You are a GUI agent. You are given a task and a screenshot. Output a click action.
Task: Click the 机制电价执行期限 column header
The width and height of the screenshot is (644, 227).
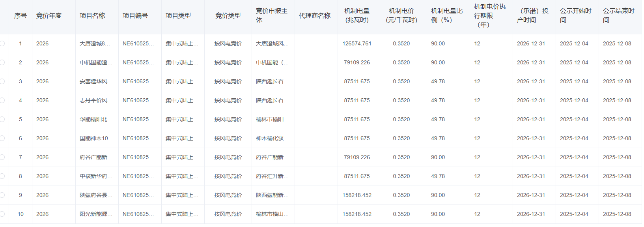(489, 16)
